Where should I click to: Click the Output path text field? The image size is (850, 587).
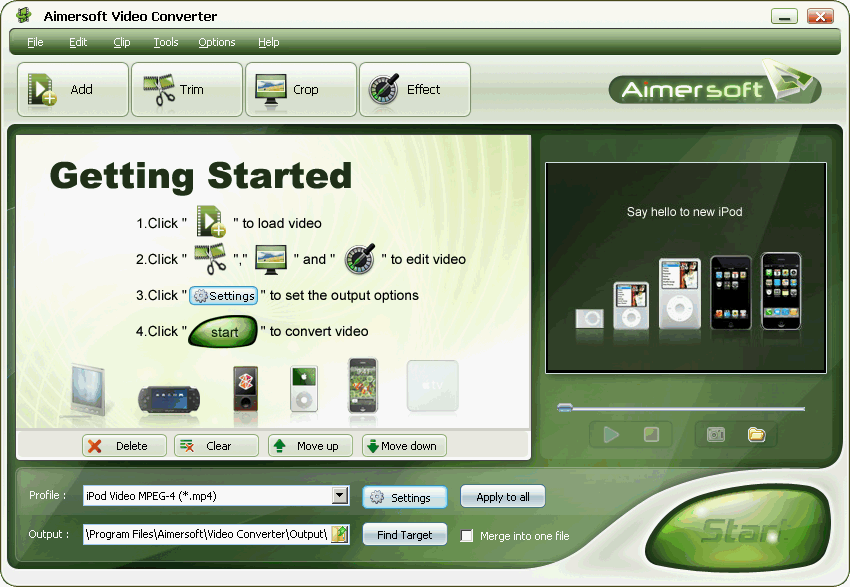click(x=207, y=534)
